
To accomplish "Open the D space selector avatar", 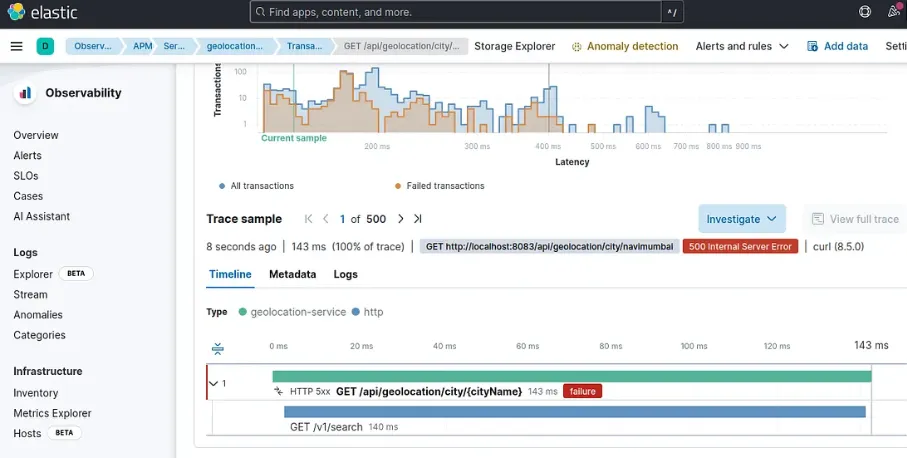I will tap(45, 46).
